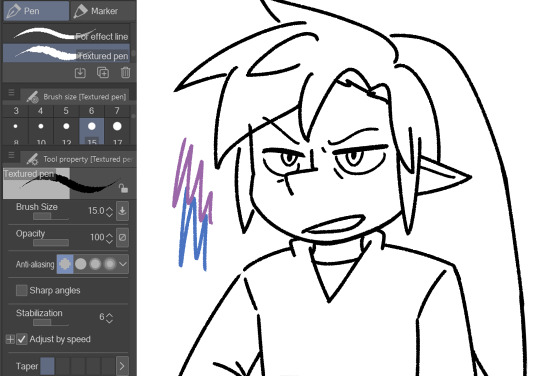540x376 pixels.
Task: Adjust the Brush Size slider
Action: tap(51, 216)
